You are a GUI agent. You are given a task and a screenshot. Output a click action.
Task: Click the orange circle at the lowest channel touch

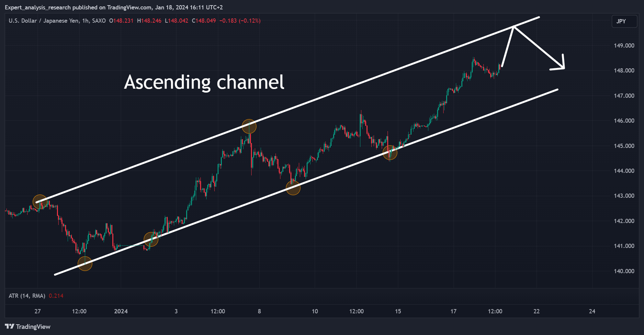coord(85,263)
